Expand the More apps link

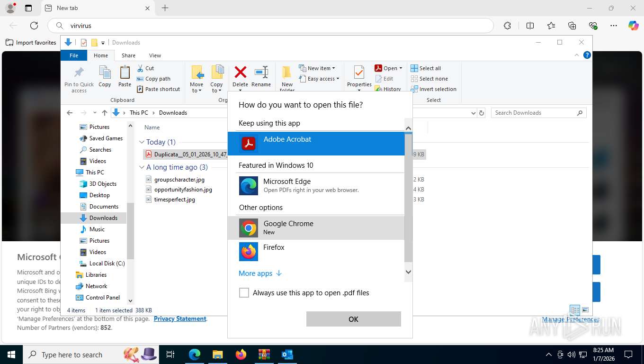click(260, 273)
